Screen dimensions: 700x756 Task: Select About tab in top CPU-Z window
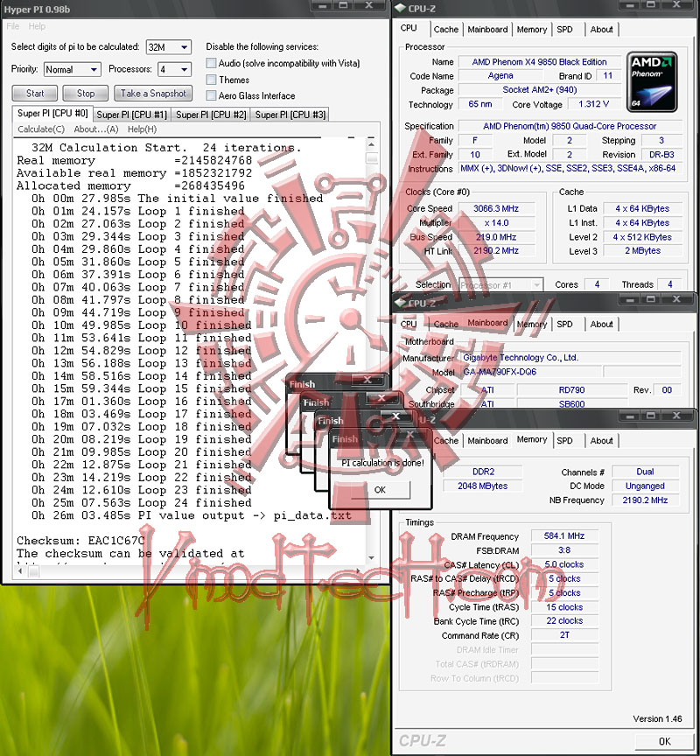click(601, 30)
